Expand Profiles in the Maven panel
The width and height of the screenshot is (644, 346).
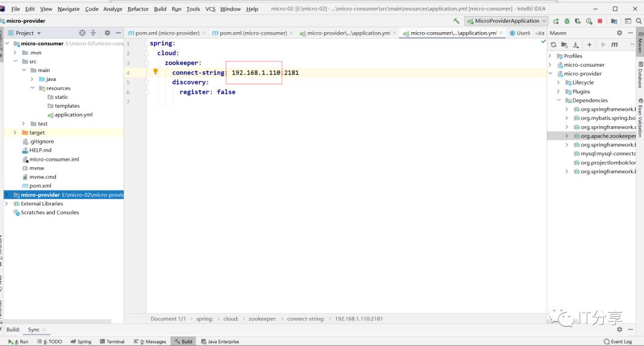[550, 56]
